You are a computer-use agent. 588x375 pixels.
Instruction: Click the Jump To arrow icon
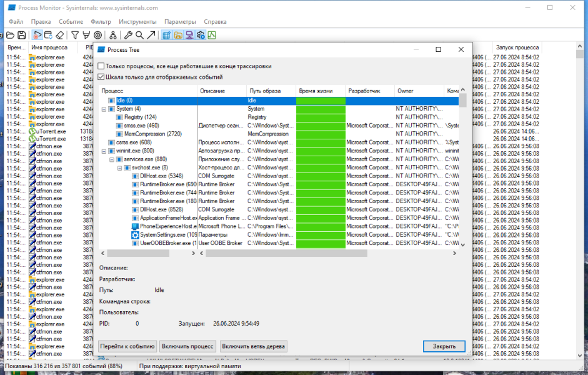pyautogui.click(x=151, y=35)
